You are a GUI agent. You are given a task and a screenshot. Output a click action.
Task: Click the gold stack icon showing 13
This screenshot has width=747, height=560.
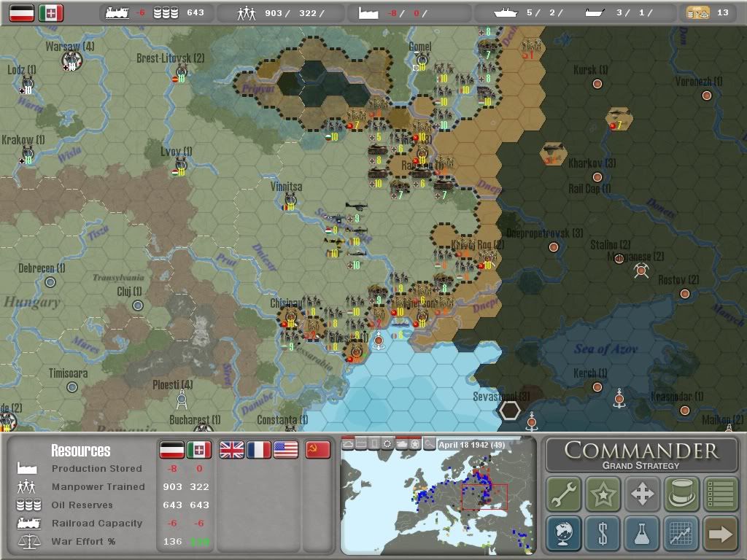click(x=697, y=13)
